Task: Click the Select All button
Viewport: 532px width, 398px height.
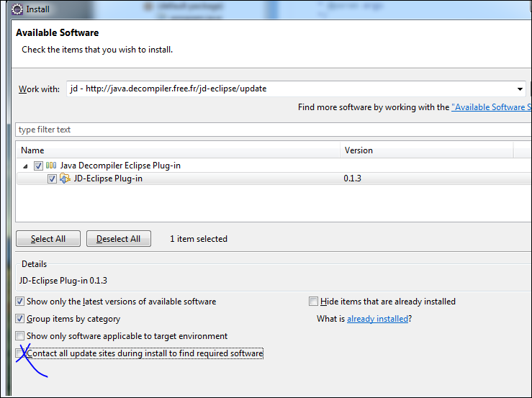Action: click(48, 239)
